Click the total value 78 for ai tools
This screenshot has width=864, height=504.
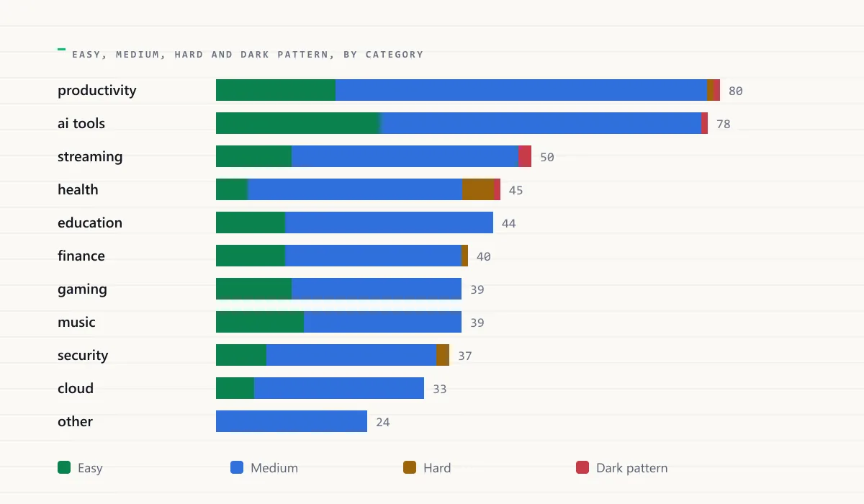pyautogui.click(x=723, y=124)
